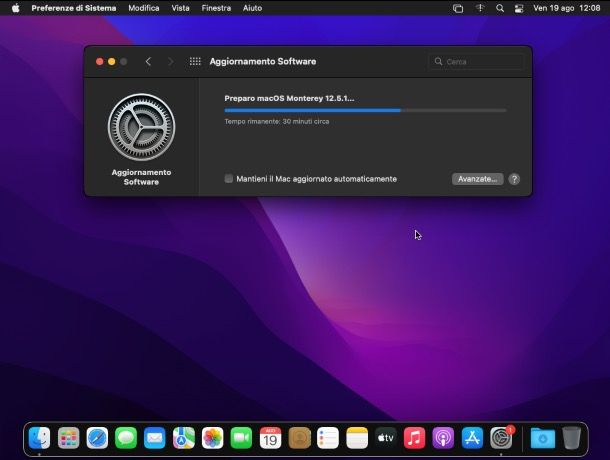
Task: Open Preferenze di Sistema menu
Action: tap(74, 8)
